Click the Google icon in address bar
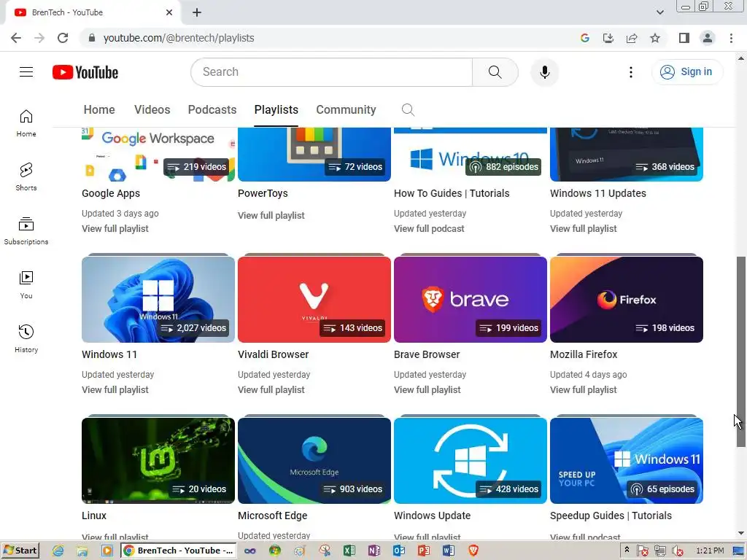Viewport: 747px width, 560px height. (585, 38)
